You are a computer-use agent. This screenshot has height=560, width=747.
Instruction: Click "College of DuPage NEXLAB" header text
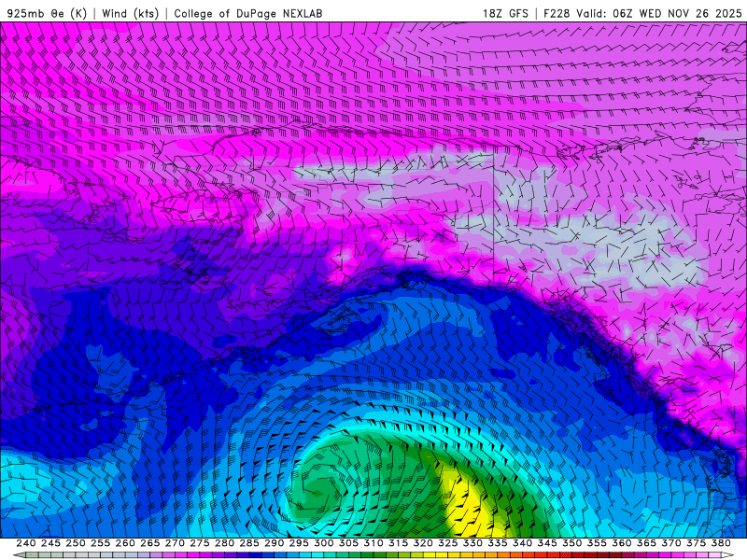point(248,14)
